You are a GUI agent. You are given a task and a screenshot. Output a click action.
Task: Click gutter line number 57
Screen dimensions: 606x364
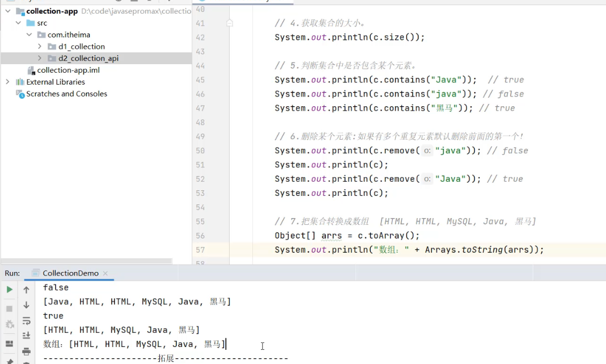[200, 250]
